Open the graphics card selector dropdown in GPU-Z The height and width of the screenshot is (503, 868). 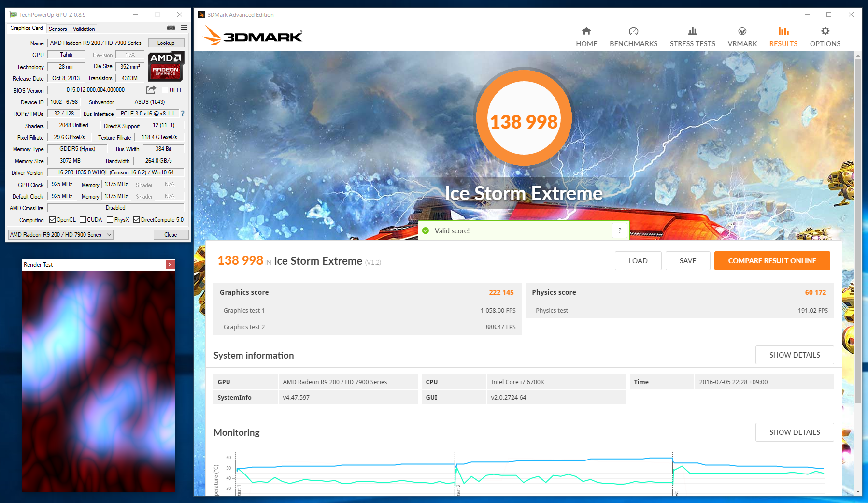click(x=61, y=235)
